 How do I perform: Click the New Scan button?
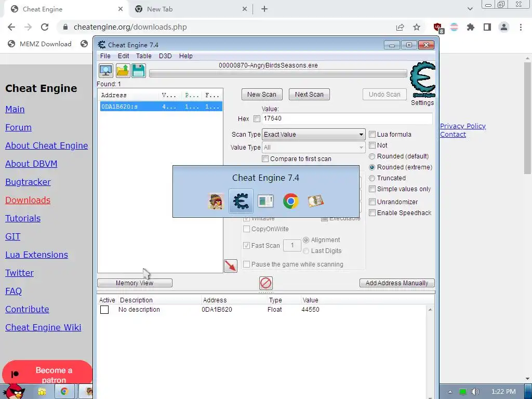tap(262, 95)
